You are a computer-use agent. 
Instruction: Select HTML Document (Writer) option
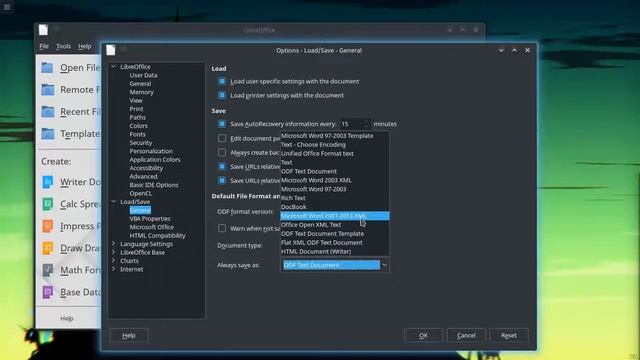tap(335, 251)
